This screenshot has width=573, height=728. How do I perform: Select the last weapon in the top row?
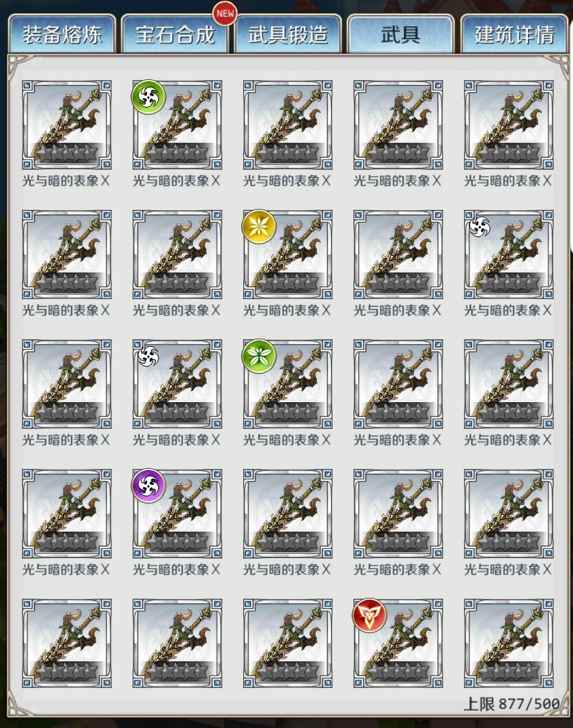pyautogui.click(x=509, y=125)
